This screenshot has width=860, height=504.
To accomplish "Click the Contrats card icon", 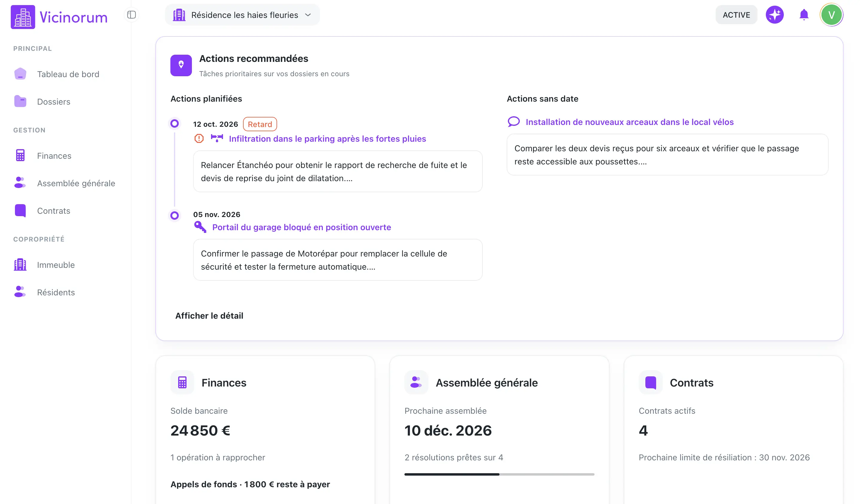I will (650, 383).
